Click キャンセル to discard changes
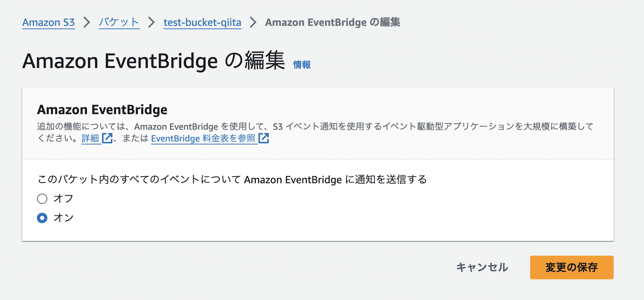This screenshot has height=300, width=644. (482, 267)
